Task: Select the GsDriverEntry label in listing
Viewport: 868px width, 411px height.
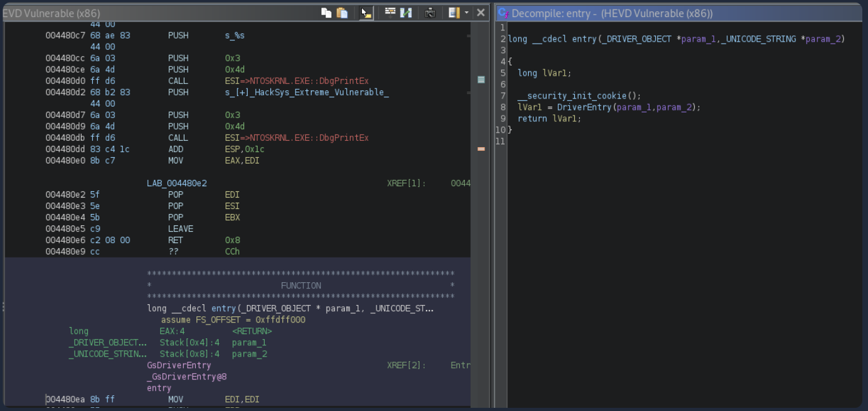Action: coord(179,365)
